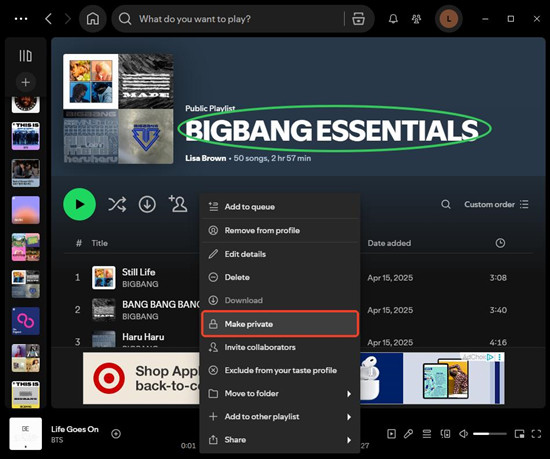The width and height of the screenshot is (550, 459).
Task: Add Life Goes On to Liked Songs
Action: tap(116, 434)
